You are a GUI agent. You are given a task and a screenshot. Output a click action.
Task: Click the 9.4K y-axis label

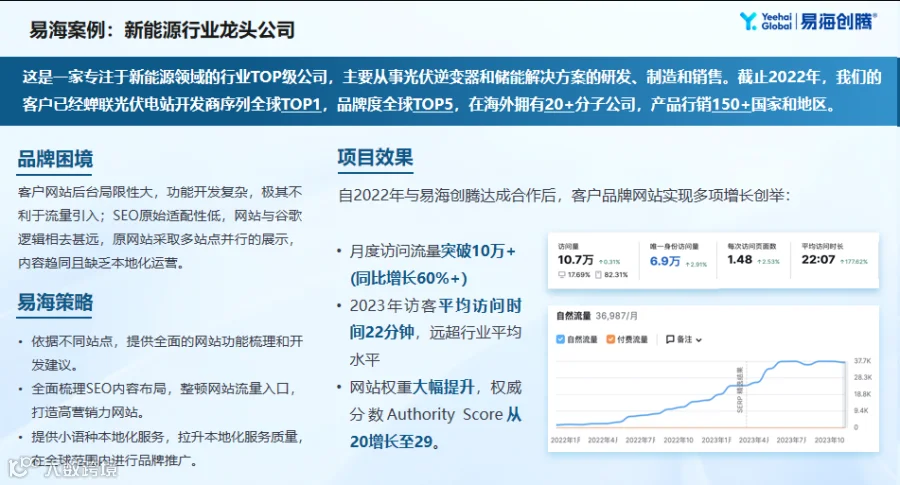pos(861,410)
